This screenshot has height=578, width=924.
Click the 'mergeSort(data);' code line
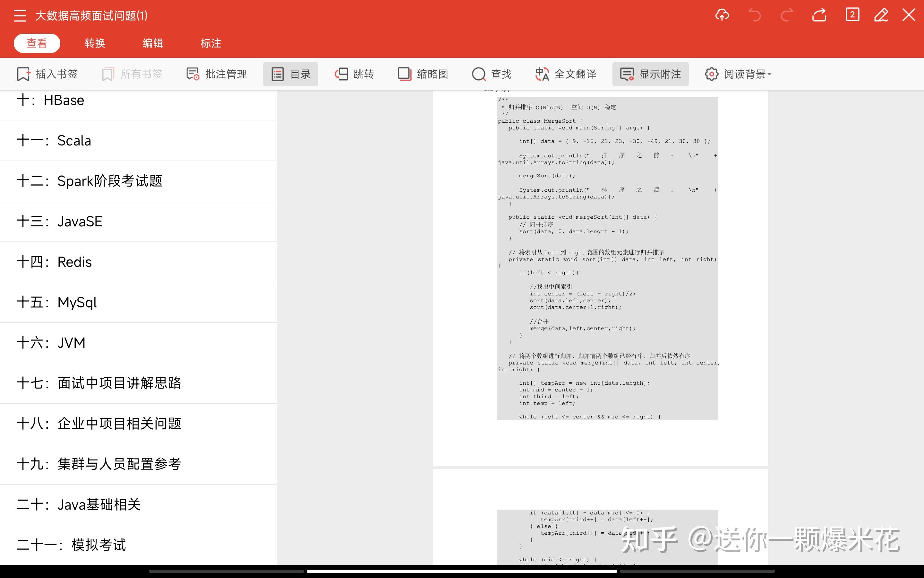(547, 176)
